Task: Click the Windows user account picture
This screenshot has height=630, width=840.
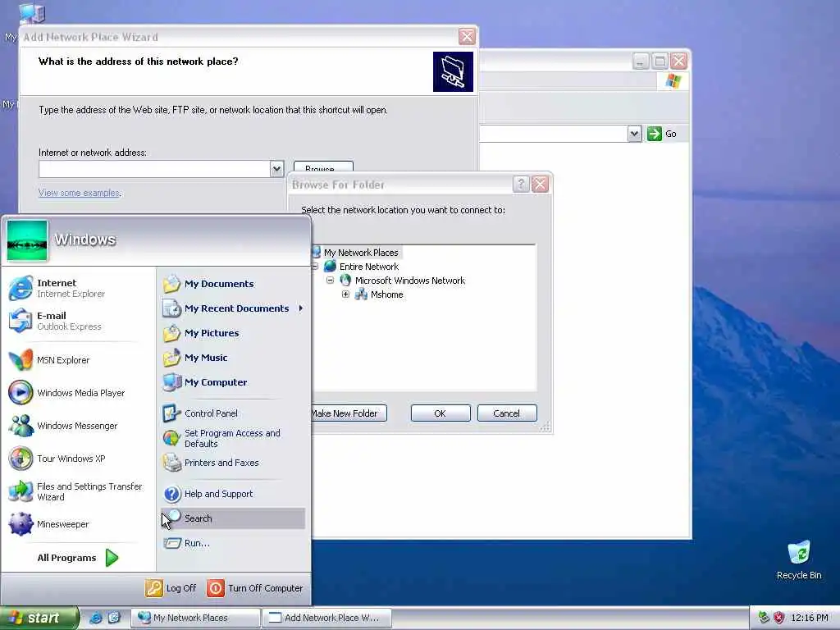Action: point(27,241)
